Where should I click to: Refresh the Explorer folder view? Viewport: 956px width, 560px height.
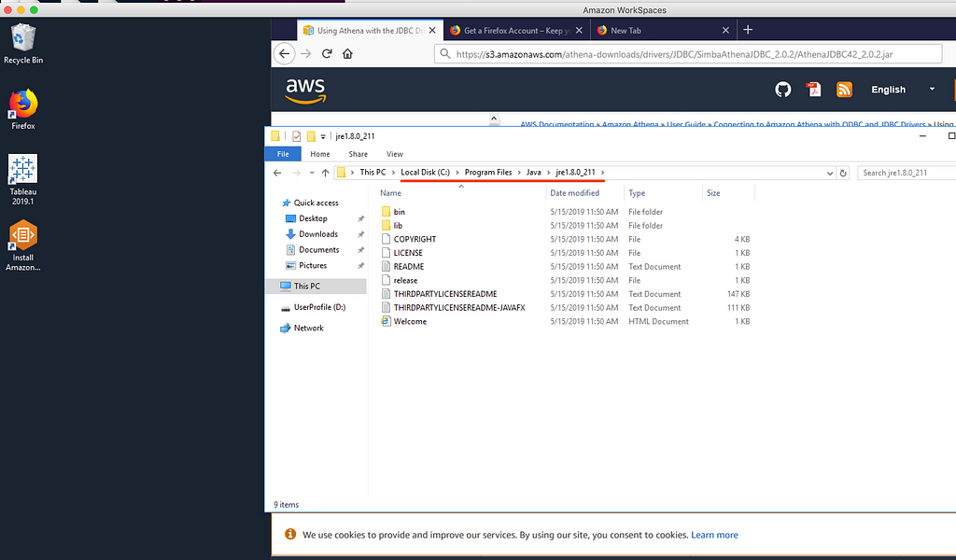pyautogui.click(x=843, y=173)
